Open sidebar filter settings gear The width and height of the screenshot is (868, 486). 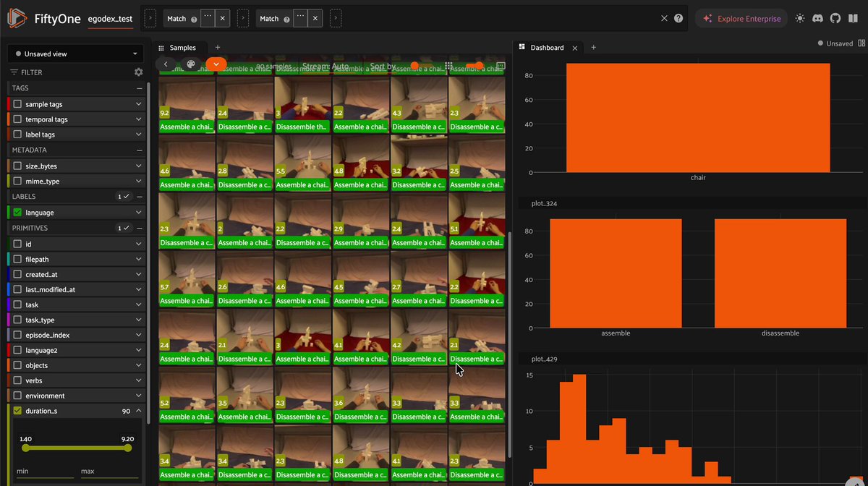[139, 72]
